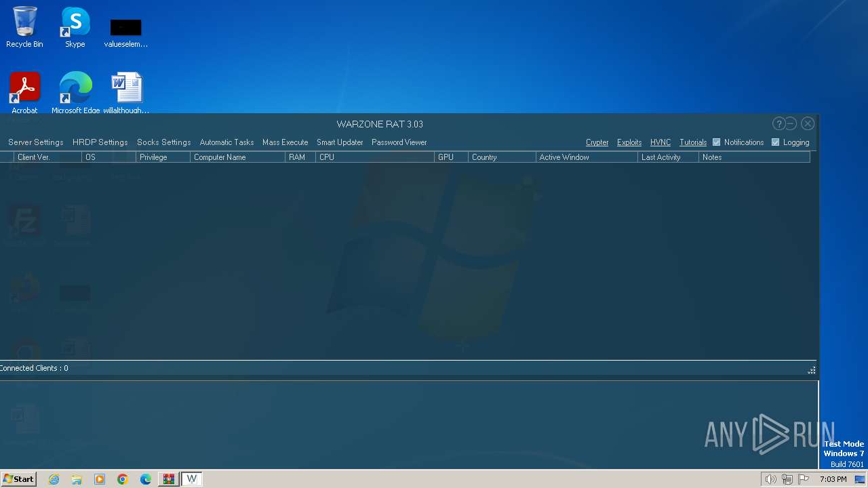Select the willalthough… Word document on desktop
This screenshot has width=868, height=488.
(x=126, y=94)
